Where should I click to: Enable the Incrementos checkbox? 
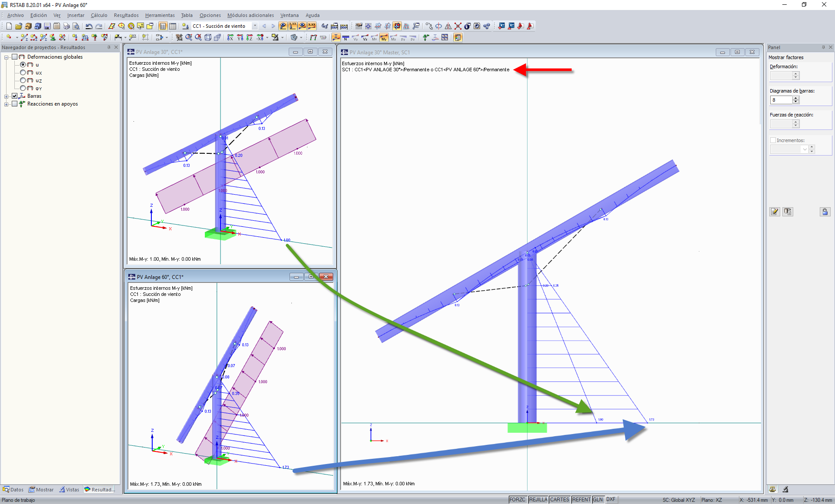pos(773,140)
